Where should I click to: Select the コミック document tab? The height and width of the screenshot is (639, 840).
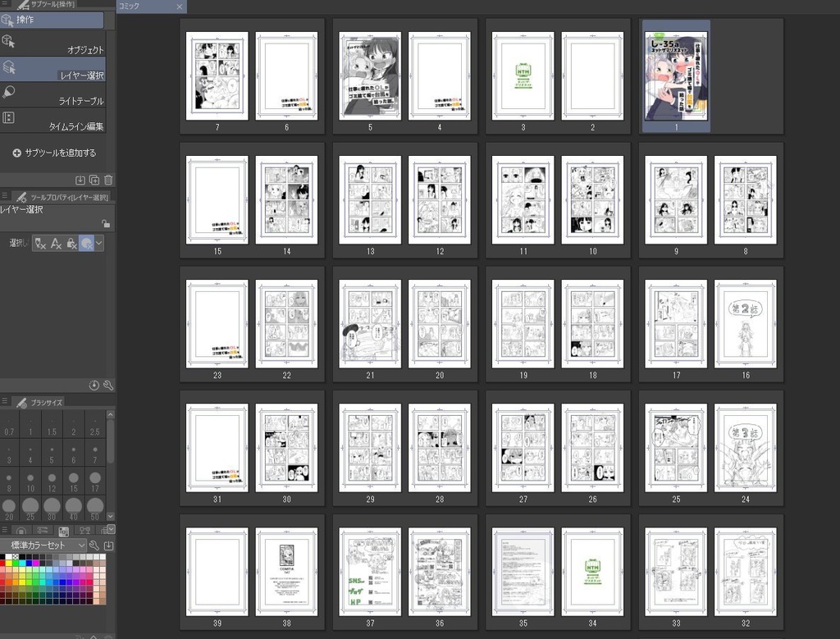(146, 6)
